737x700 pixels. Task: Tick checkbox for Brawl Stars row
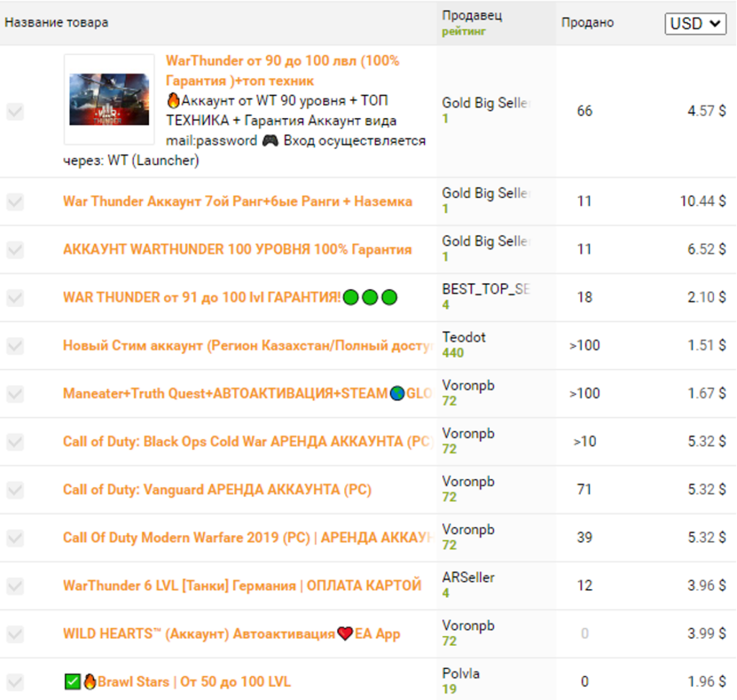coord(15,682)
